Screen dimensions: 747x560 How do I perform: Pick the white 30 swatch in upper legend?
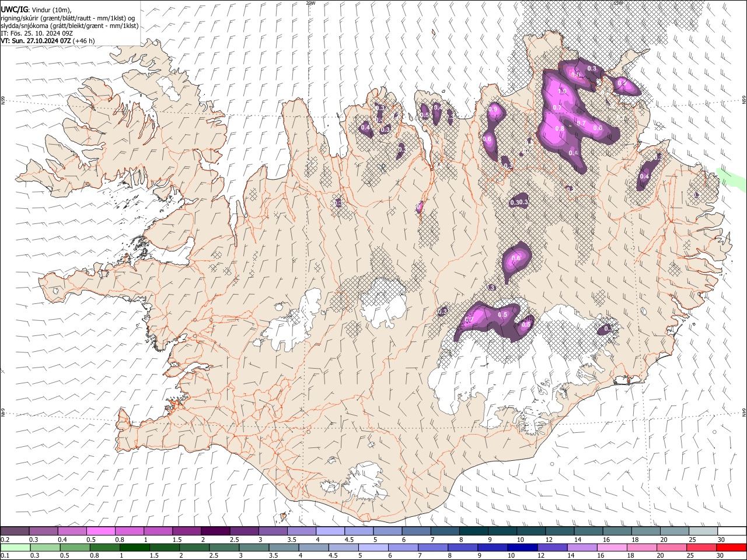coord(732,531)
